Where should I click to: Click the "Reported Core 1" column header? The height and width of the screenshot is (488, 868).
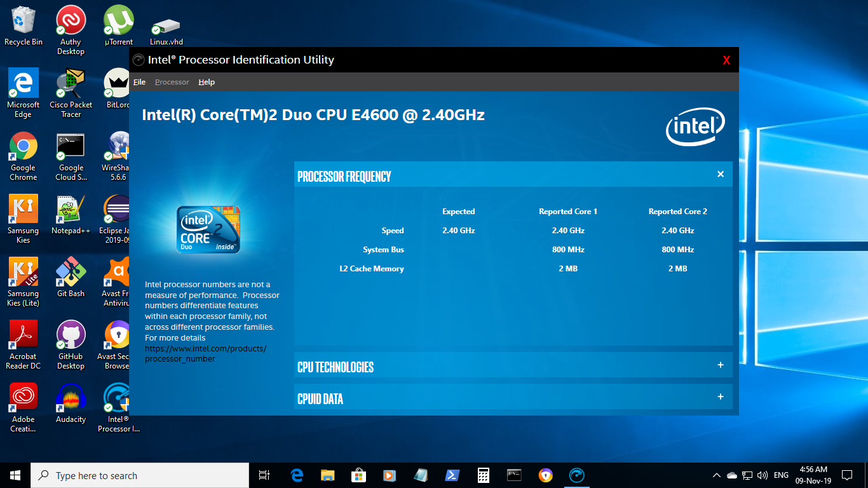(568, 212)
